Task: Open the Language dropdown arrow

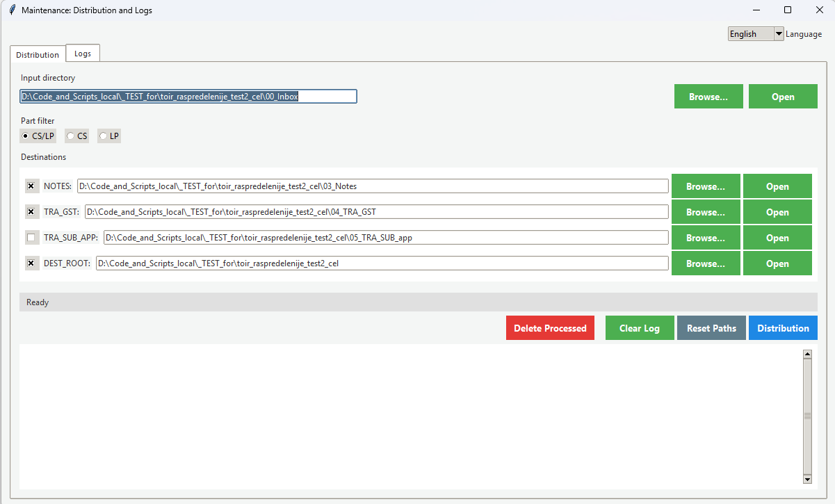Action: (779, 34)
